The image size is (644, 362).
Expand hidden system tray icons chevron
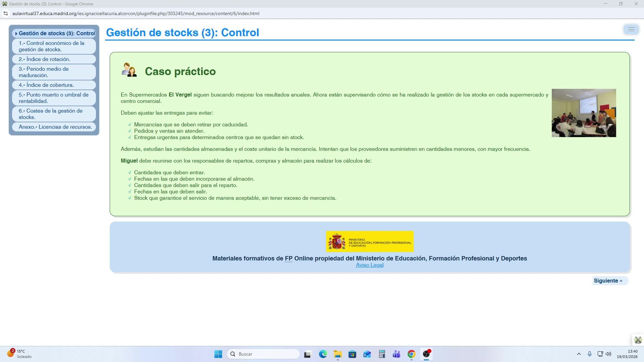(x=579, y=354)
